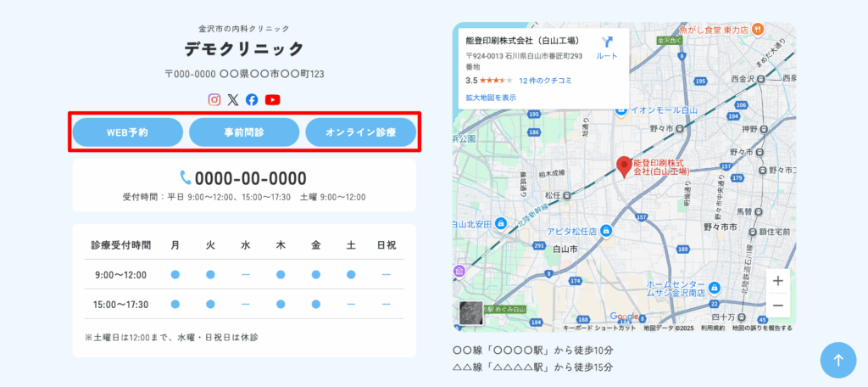Image resolution: width=868 pixels, height=387 pixels.
Task: Open the 12件のクチコミ reviews link
Action: tap(545, 81)
